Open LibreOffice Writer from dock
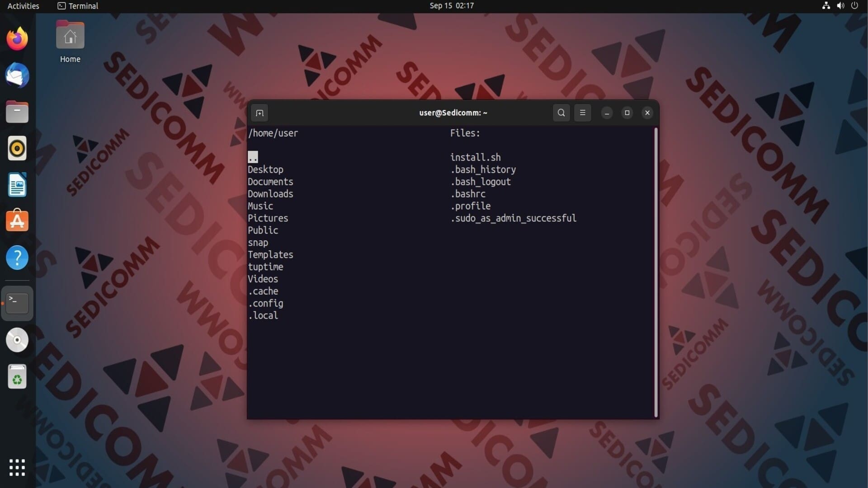Screen dimensions: 868x488 pyautogui.click(x=17, y=185)
